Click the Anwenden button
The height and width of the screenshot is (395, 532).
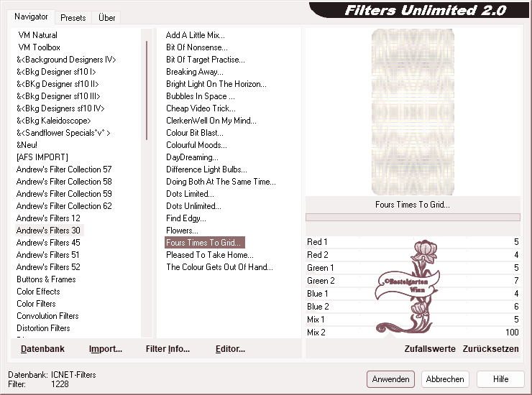390,379
